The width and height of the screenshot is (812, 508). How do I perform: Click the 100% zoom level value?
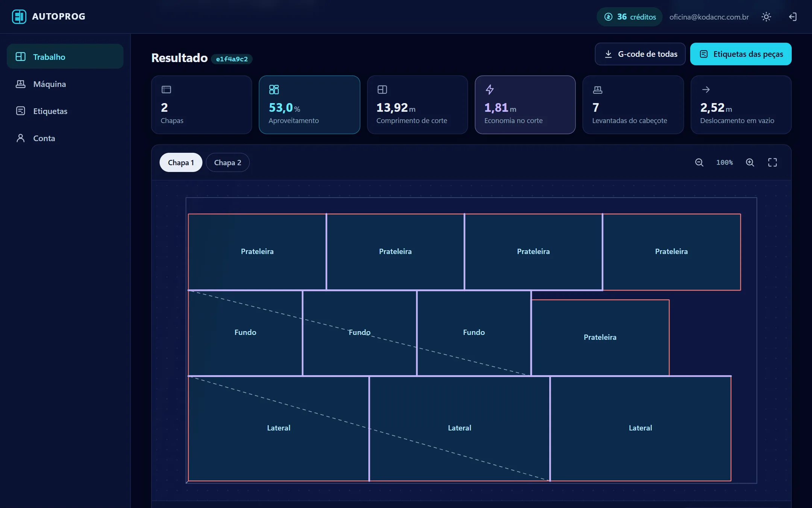pos(724,163)
